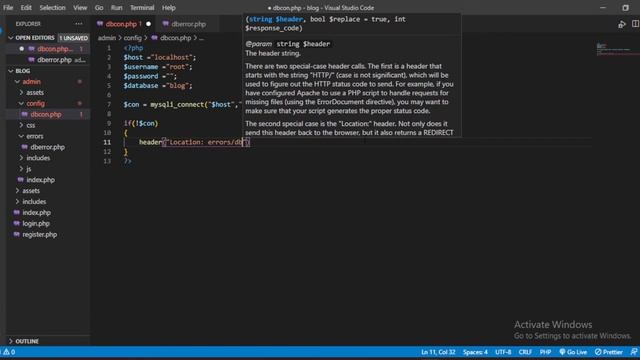Click the warnings count in status bar

9,352
